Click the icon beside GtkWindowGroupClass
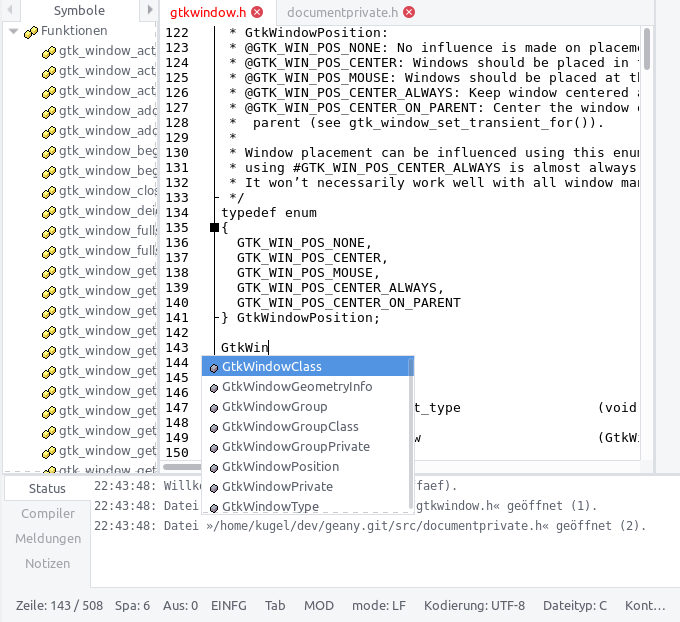Viewport: 680px width, 622px height. [214, 428]
